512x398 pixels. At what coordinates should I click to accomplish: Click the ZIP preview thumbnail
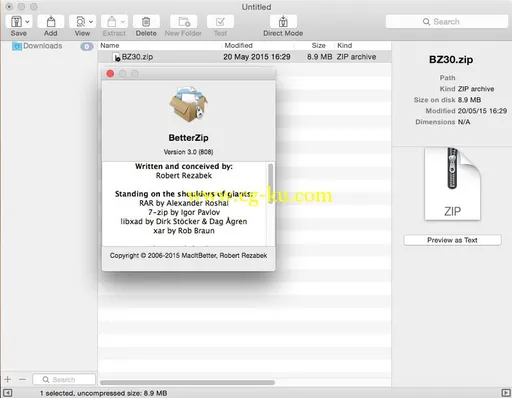pos(452,184)
